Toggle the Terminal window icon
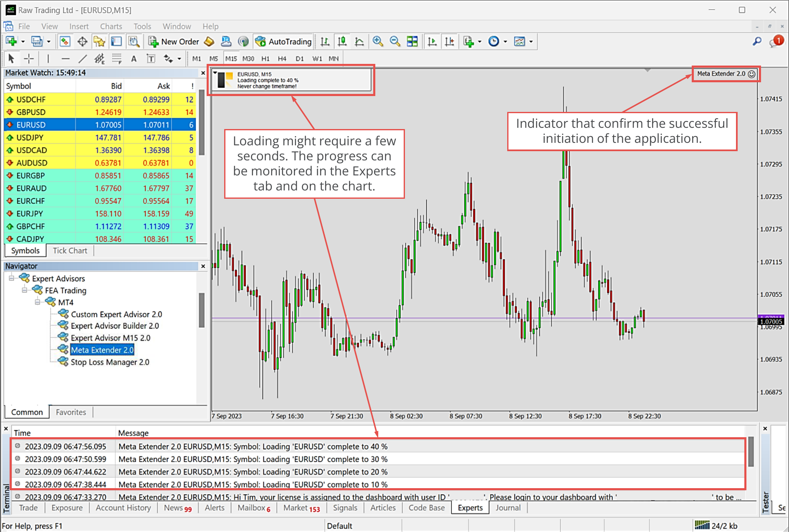Screen dimensions: 789x532 tap(116, 41)
